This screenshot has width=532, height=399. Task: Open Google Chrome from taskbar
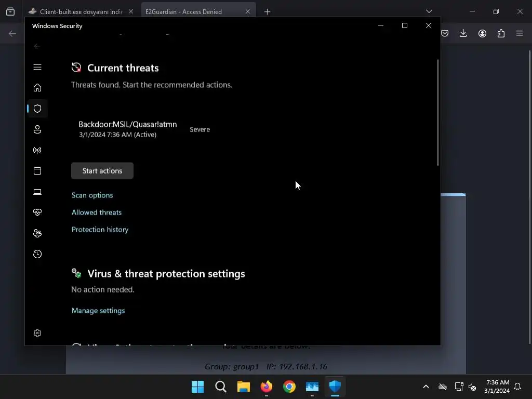289,387
